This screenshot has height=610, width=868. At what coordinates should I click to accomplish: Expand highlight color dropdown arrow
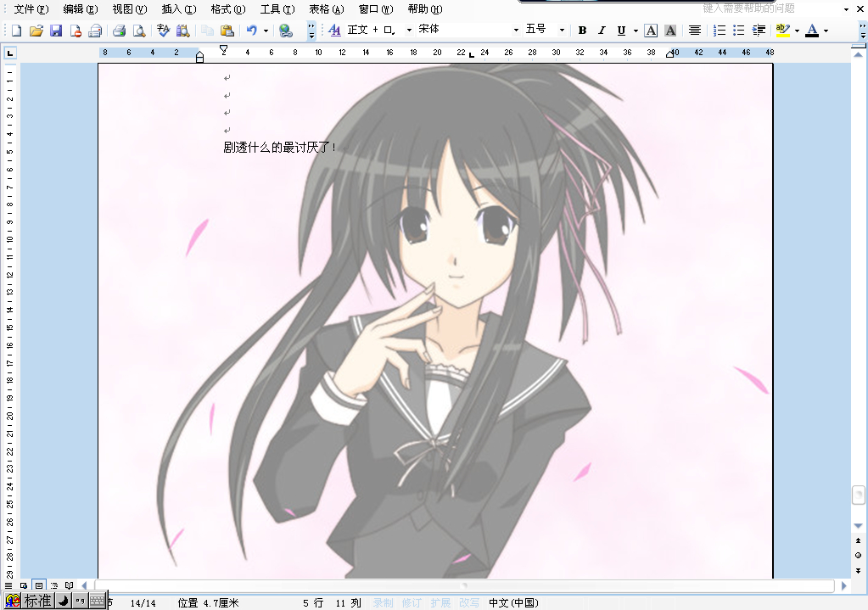[x=797, y=31]
